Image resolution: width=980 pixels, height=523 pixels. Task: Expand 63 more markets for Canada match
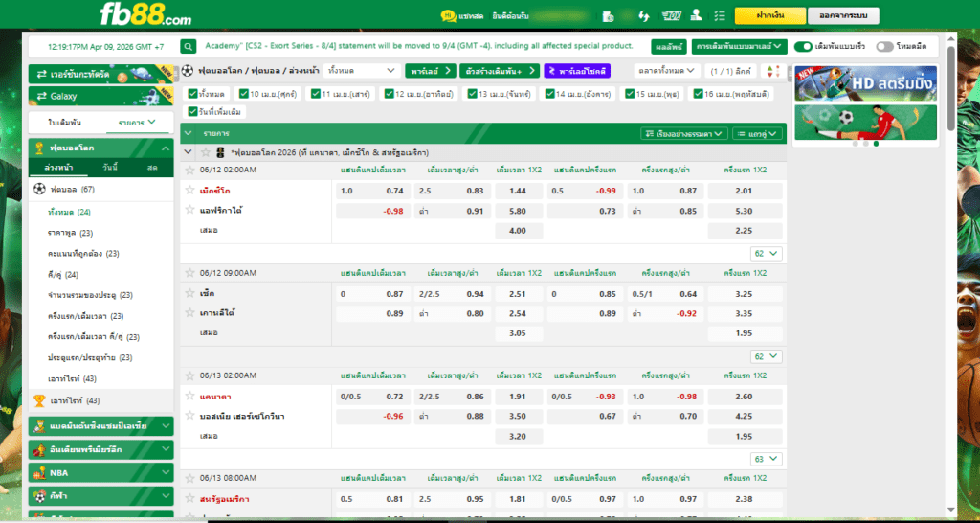pyautogui.click(x=767, y=459)
